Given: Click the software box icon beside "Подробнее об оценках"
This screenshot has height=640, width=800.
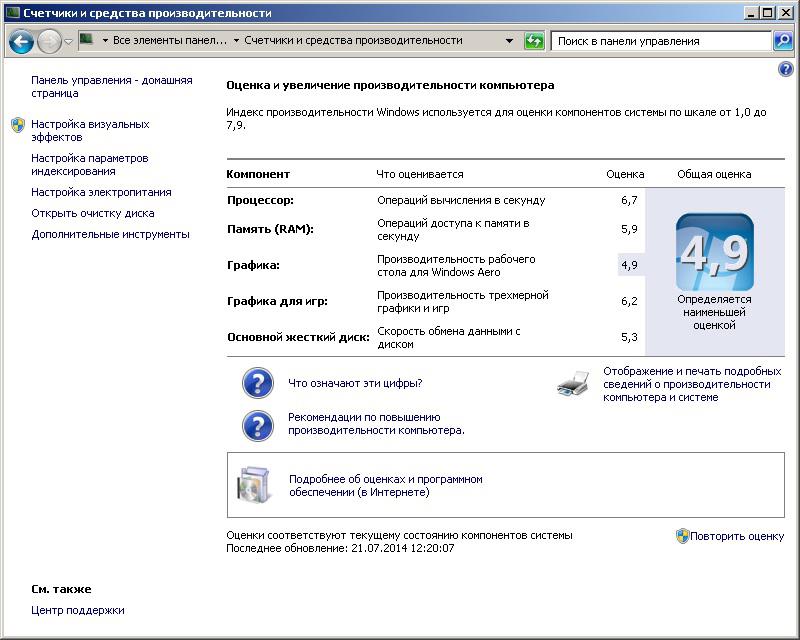Looking at the screenshot, I should [254, 486].
